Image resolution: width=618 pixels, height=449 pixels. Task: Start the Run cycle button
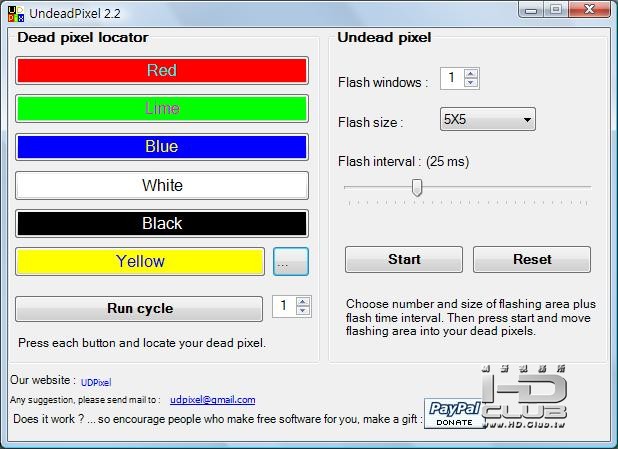[x=139, y=309]
